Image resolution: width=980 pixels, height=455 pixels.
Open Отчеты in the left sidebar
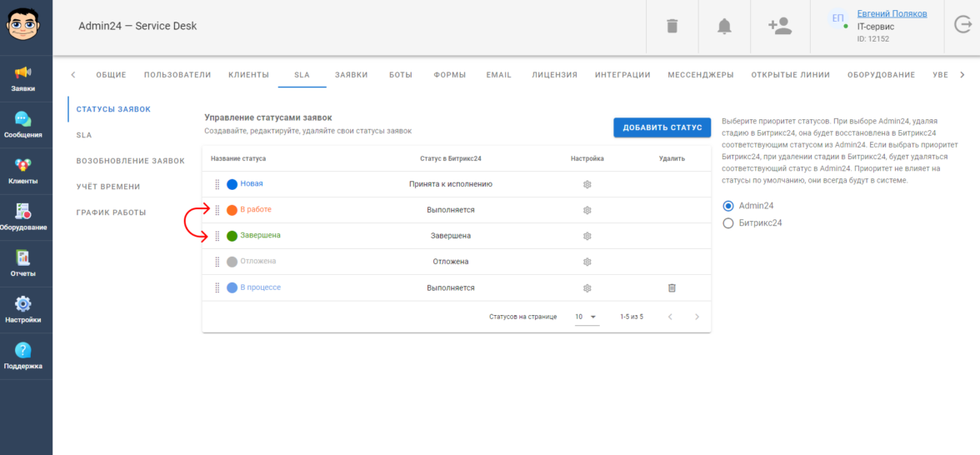click(24, 263)
